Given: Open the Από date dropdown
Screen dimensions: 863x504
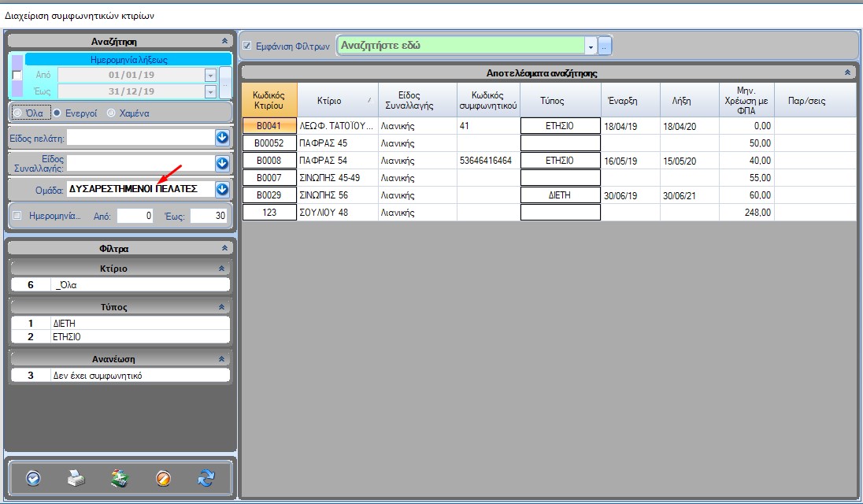Looking at the screenshot, I should 210,75.
